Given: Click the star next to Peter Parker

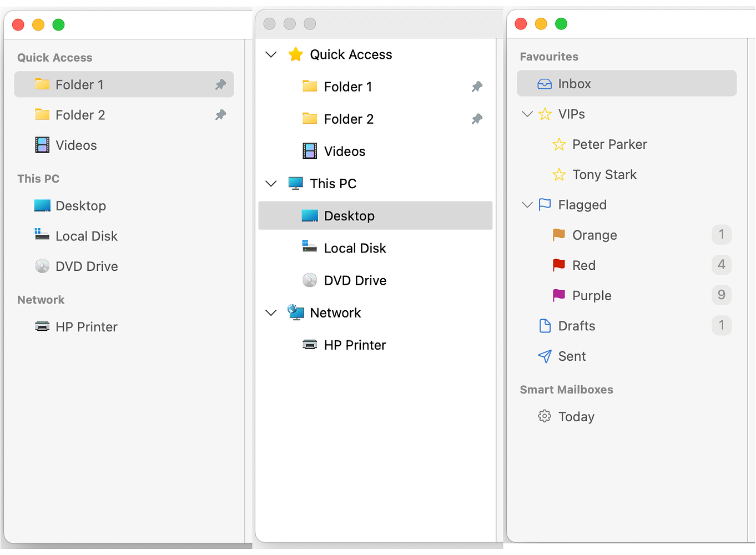Looking at the screenshot, I should pyautogui.click(x=558, y=144).
